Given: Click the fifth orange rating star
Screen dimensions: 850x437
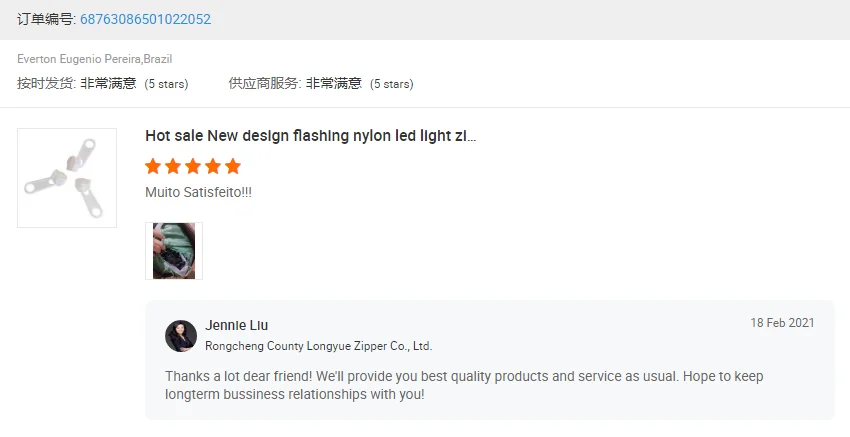Looking at the screenshot, I should coord(233,166).
